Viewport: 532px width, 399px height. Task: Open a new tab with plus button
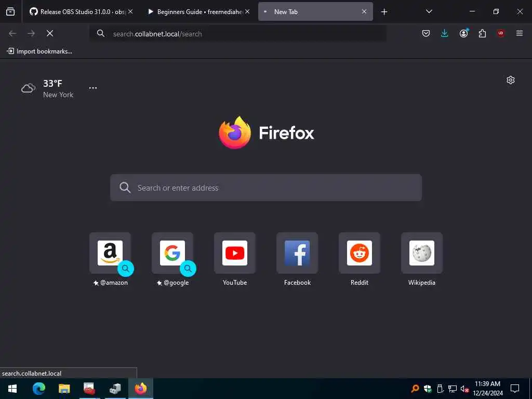384,12
